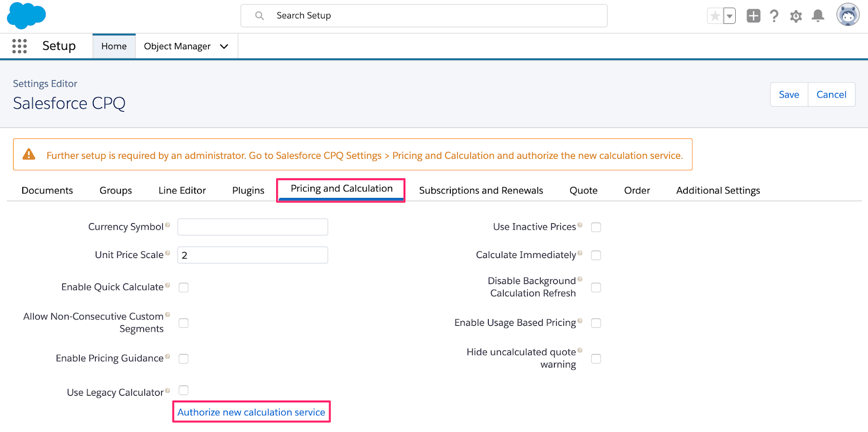
Task: Open the Setup gear icon
Action: tap(796, 16)
